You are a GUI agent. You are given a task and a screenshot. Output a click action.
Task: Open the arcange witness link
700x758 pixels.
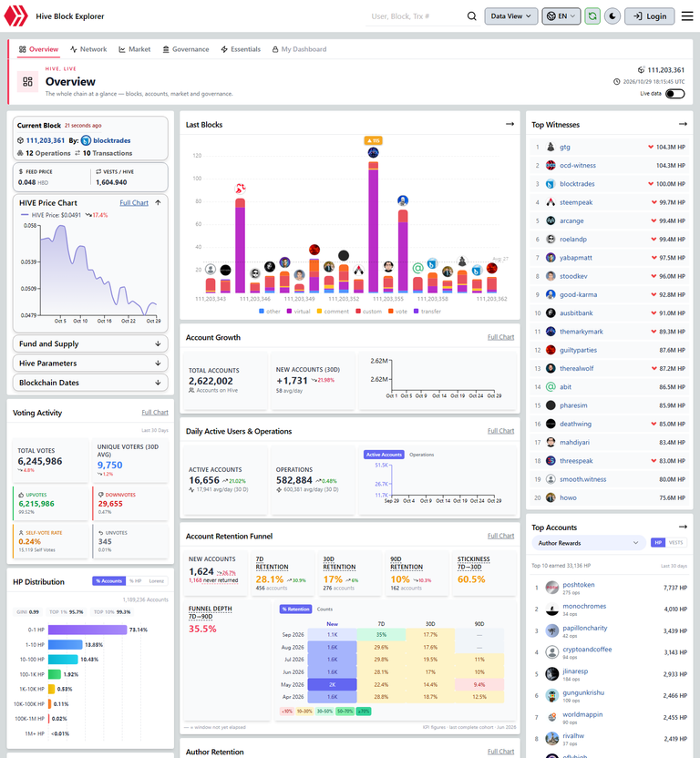(x=571, y=220)
